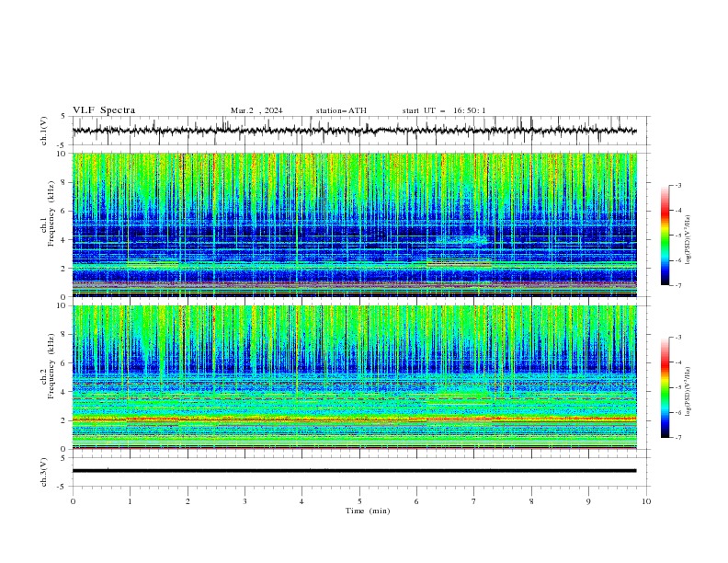Click the ch.3 flat voltage trace
The height and width of the screenshot is (563, 728).
[354, 471]
